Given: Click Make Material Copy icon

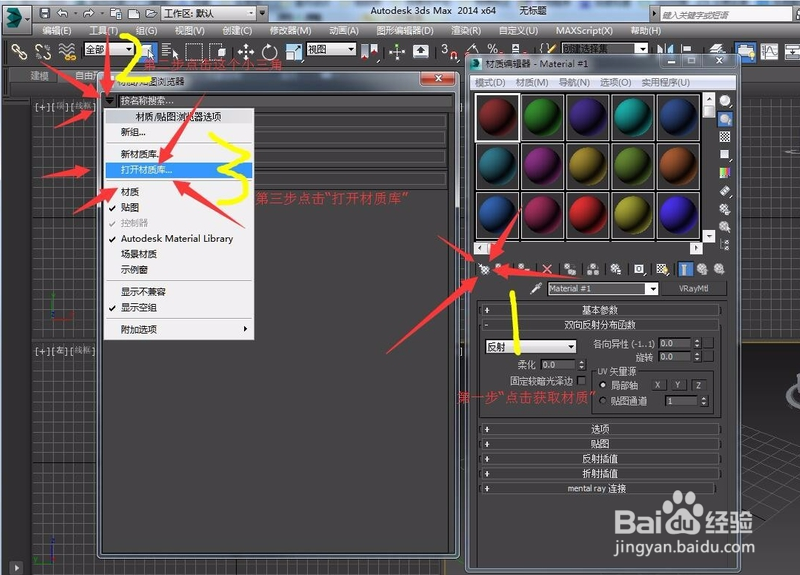Looking at the screenshot, I should pos(570,269).
